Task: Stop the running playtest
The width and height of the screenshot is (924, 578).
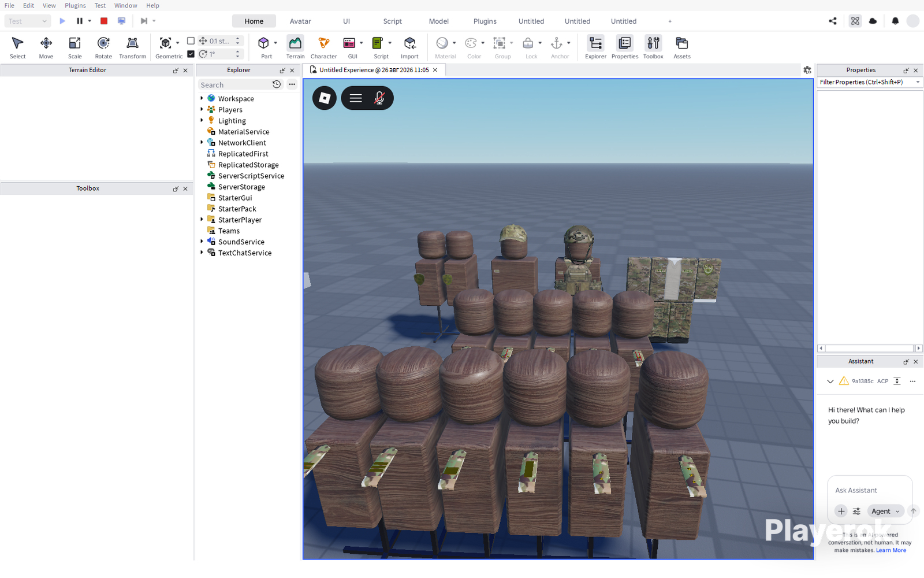Action: coord(104,21)
